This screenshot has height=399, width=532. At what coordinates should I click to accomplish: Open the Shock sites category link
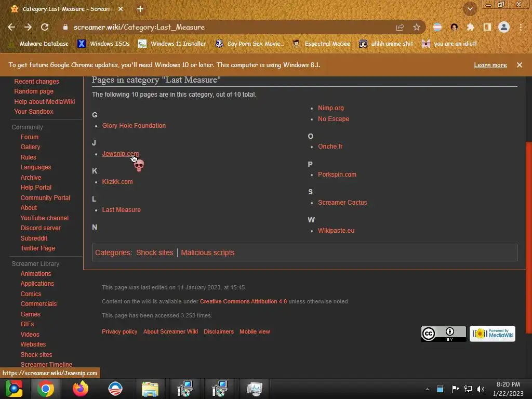point(155,253)
